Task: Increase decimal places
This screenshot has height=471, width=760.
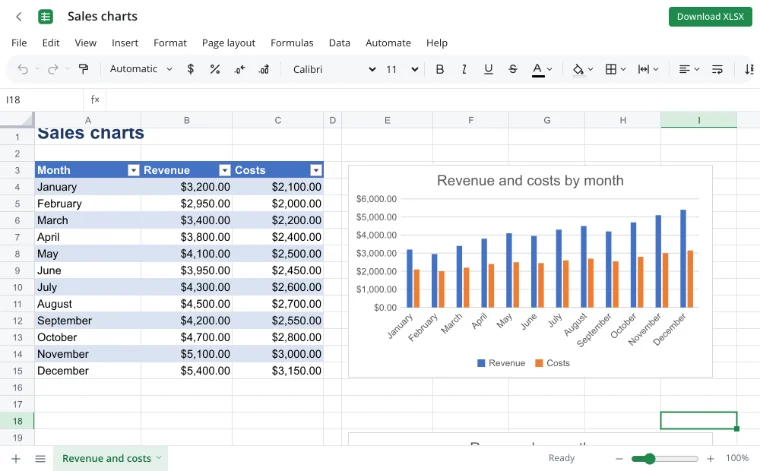Action: pyautogui.click(x=264, y=69)
